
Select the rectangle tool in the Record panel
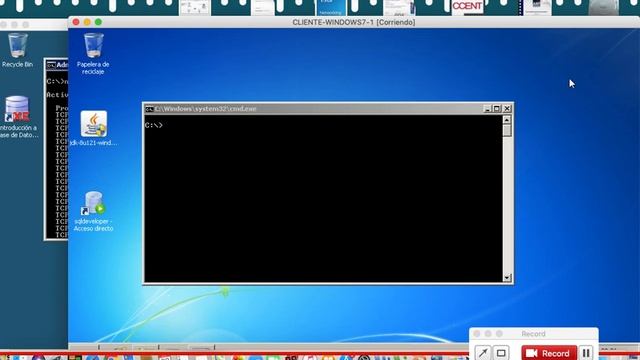tap(501, 353)
